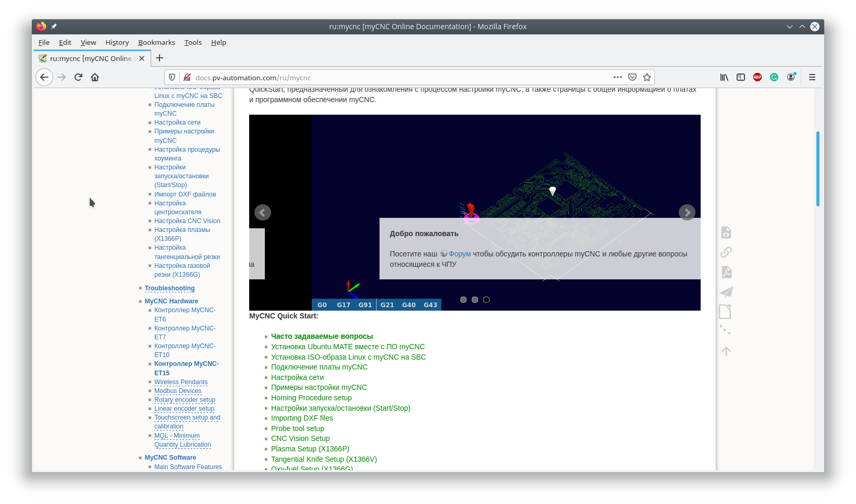The width and height of the screenshot is (856, 504).
Task: Open the Firefox Library panel
Action: (x=724, y=77)
